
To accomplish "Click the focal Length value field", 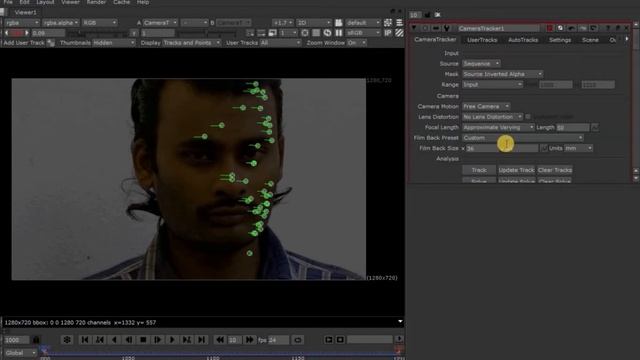I will tap(573, 127).
